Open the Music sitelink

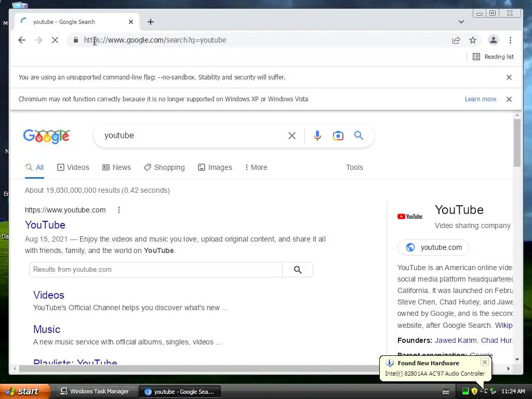(47, 329)
